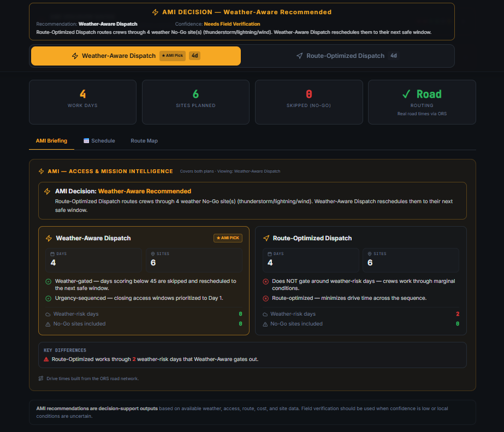This screenshot has width=504, height=432.
Task: Switch to Route-Optimized Dispatch plan
Action: [x=347, y=56]
